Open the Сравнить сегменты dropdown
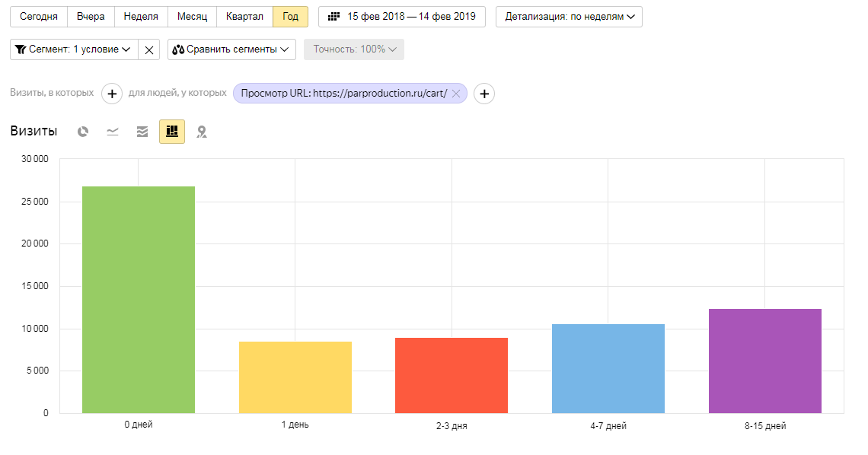 (x=231, y=49)
